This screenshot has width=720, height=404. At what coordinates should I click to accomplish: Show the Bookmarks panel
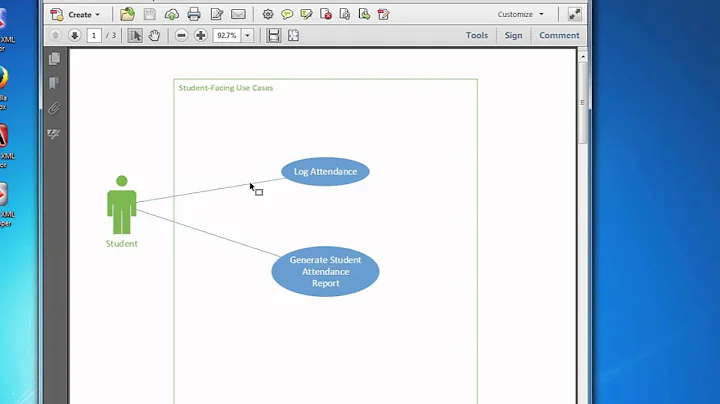[x=54, y=83]
